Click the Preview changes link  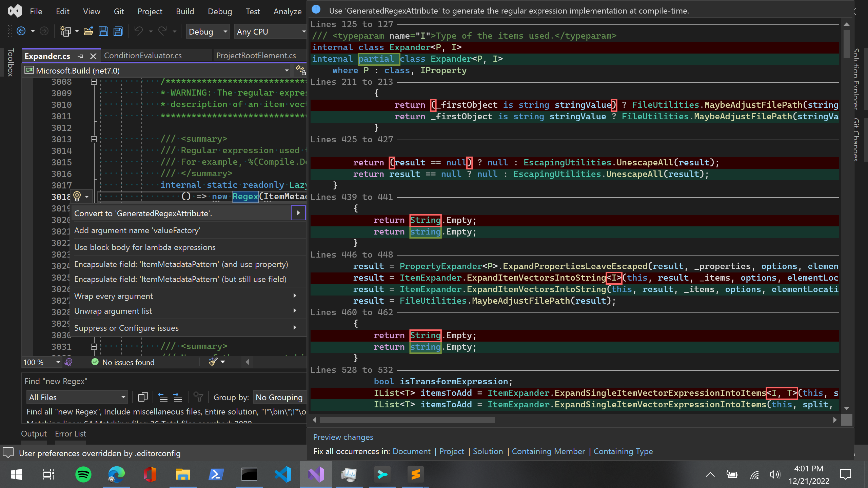[x=343, y=437]
